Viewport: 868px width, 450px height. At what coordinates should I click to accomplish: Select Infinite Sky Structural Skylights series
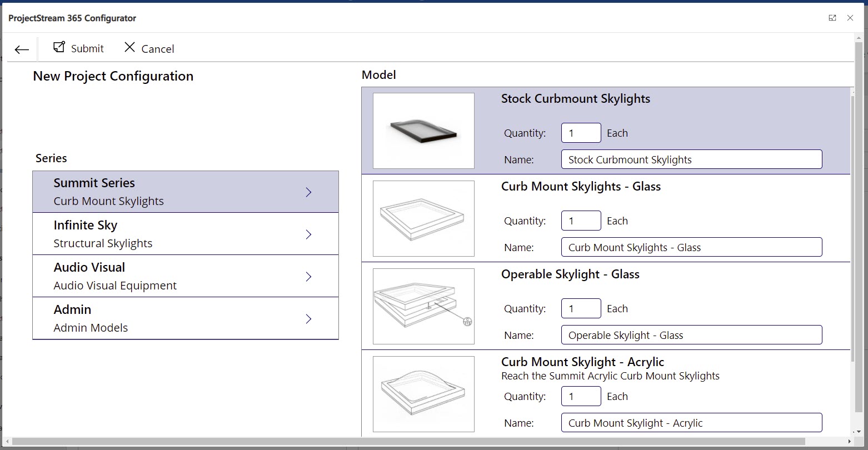click(186, 234)
